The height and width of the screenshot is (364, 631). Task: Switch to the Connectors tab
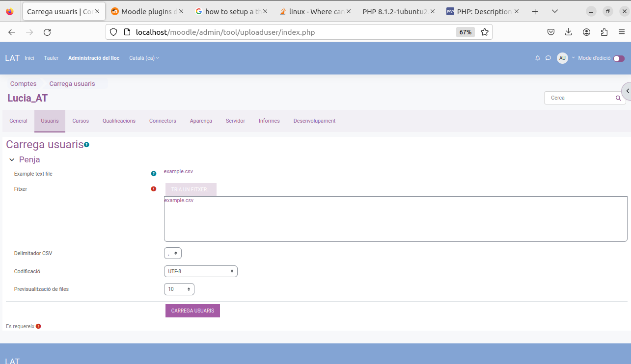[x=163, y=121]
